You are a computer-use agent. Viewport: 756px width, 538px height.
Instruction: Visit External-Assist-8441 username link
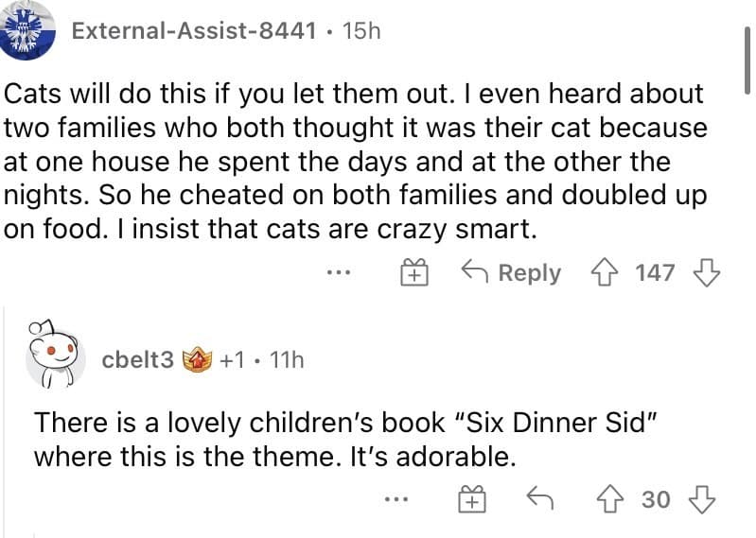coord(194,31)
